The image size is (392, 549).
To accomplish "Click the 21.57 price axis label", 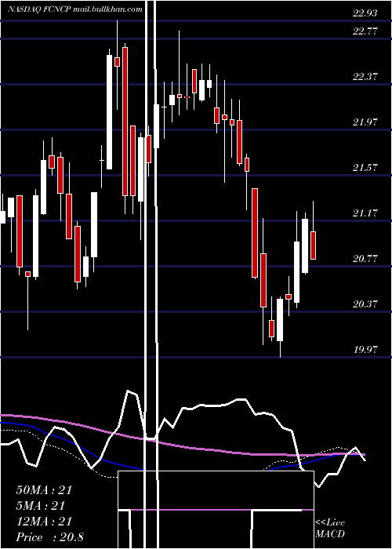I will [365, 167].
